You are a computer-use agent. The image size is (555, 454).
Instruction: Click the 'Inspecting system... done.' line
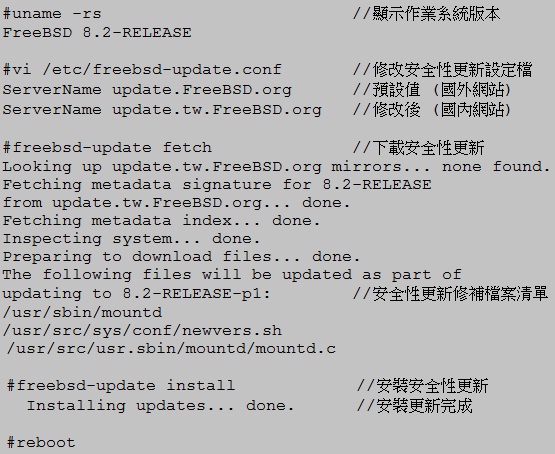point(131,239)
